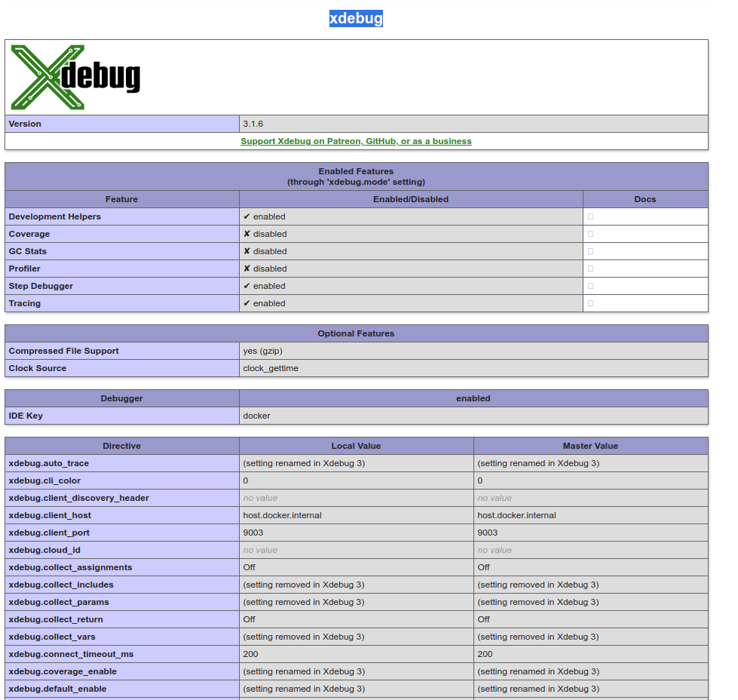Select the IDE Key label
Viewport: 738px width, 700px height.
[x=26, y=416]
